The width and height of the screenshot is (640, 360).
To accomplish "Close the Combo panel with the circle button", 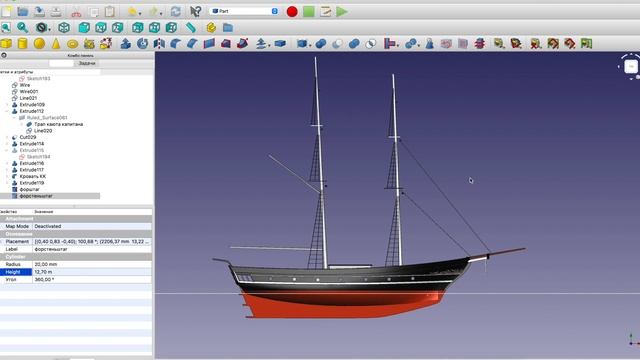I will coord(4,55).
